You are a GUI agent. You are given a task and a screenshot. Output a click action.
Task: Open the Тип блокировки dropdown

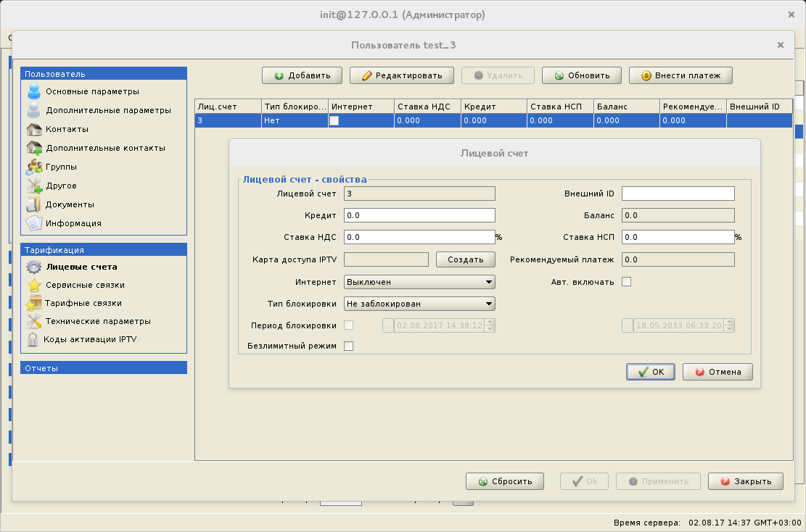(419, 304)
